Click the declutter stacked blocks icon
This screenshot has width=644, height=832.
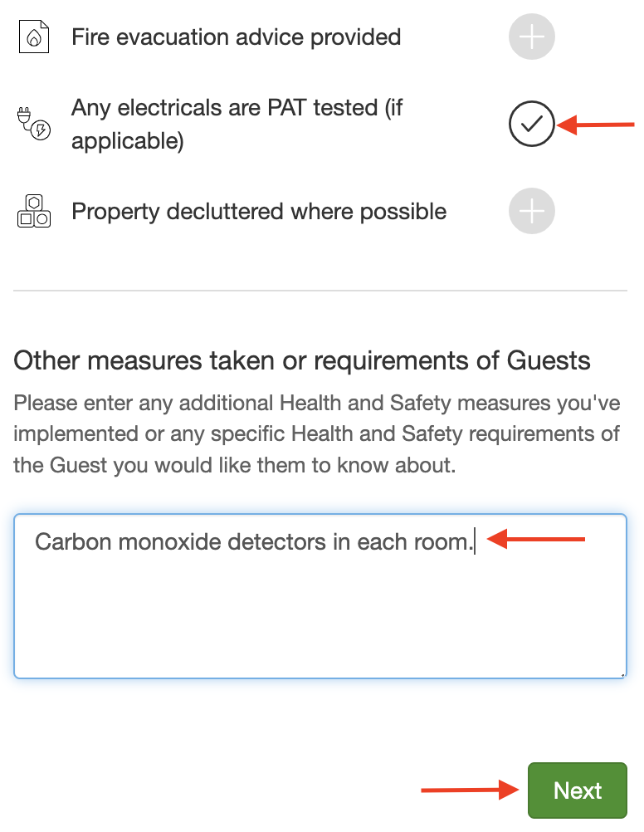(x=34, y=211)
